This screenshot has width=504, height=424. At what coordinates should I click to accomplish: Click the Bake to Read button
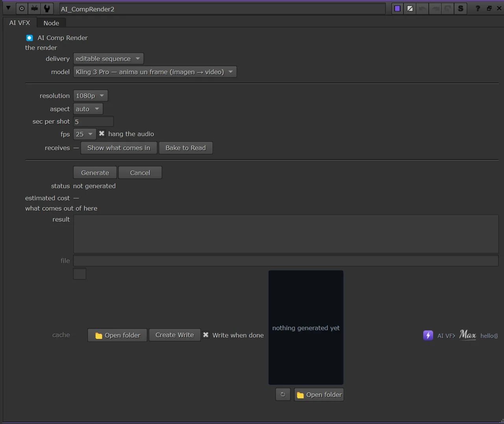[x=185, y=148]
